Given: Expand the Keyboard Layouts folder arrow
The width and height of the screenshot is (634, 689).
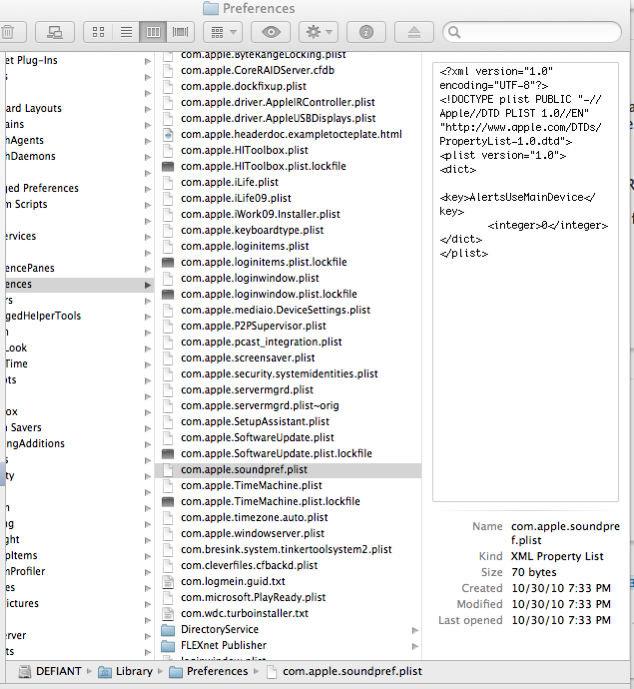Looking at the screenshot, I should point(148,109).
